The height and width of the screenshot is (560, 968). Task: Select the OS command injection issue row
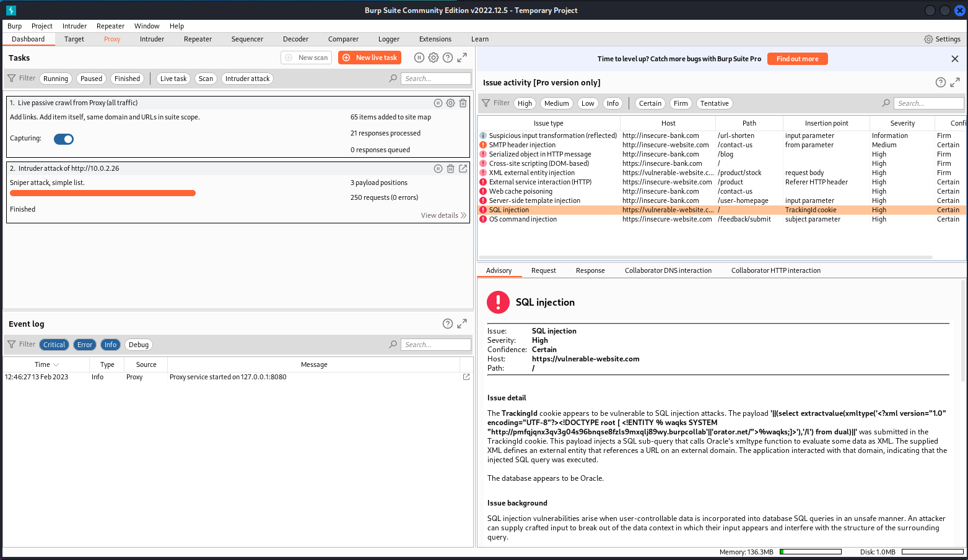[722, 219]
